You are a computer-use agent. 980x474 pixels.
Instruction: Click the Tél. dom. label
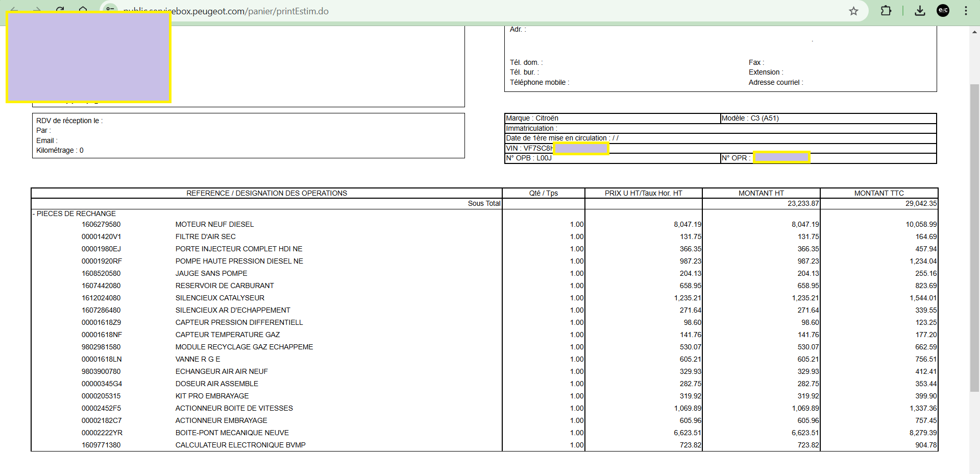526,62
